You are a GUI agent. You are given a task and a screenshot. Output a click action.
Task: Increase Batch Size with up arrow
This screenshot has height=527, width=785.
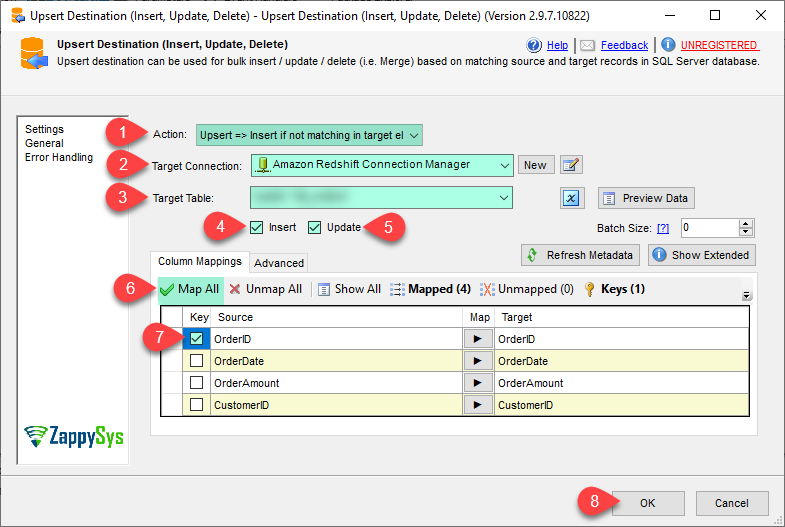point(746,224)
